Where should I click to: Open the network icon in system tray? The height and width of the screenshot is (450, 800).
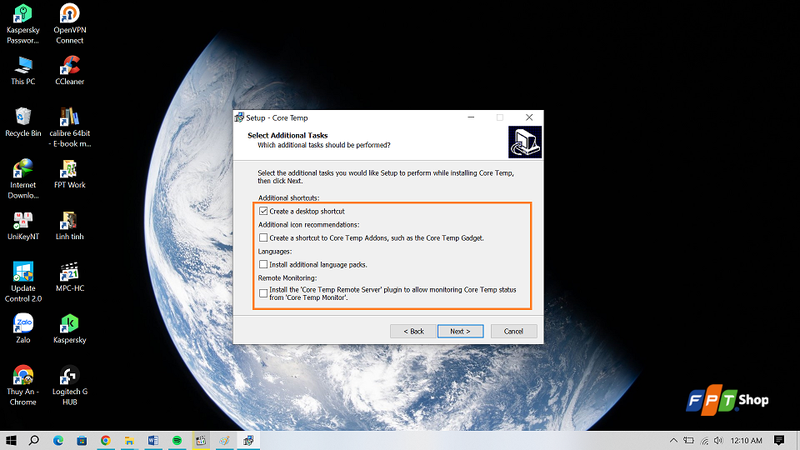pyautogui.click(x=704, y=440)
